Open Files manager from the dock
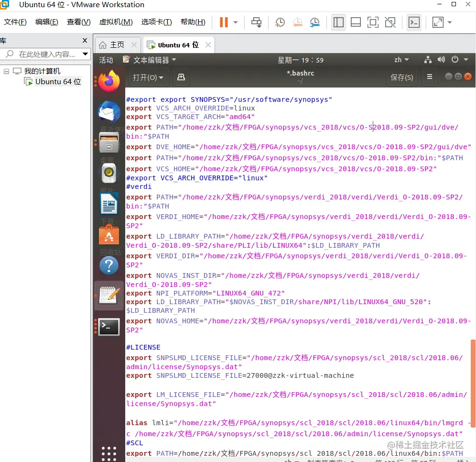The height and width of the screenshot is (462, 476). [109, 142]
